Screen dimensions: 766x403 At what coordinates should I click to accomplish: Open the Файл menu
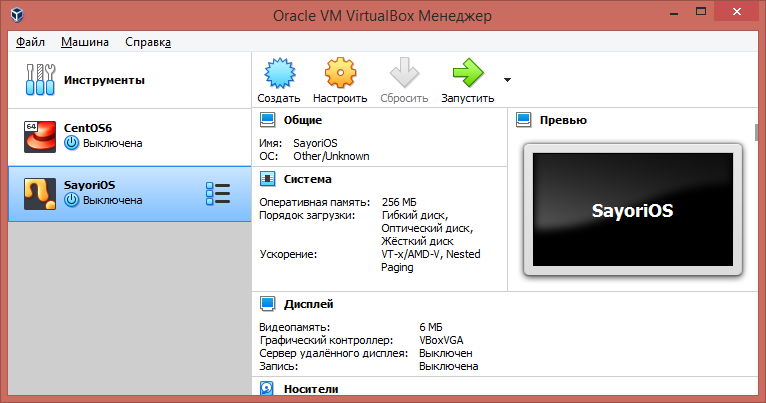30,42
